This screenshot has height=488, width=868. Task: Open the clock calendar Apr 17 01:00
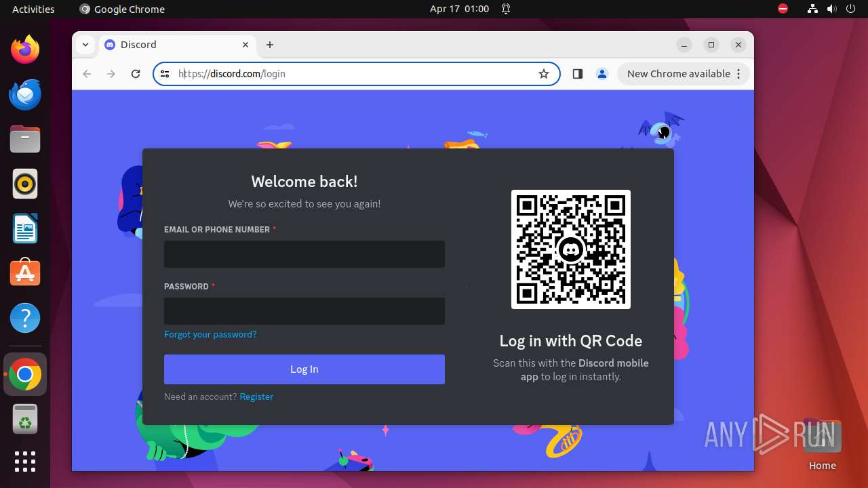click(x=459, y=9)
